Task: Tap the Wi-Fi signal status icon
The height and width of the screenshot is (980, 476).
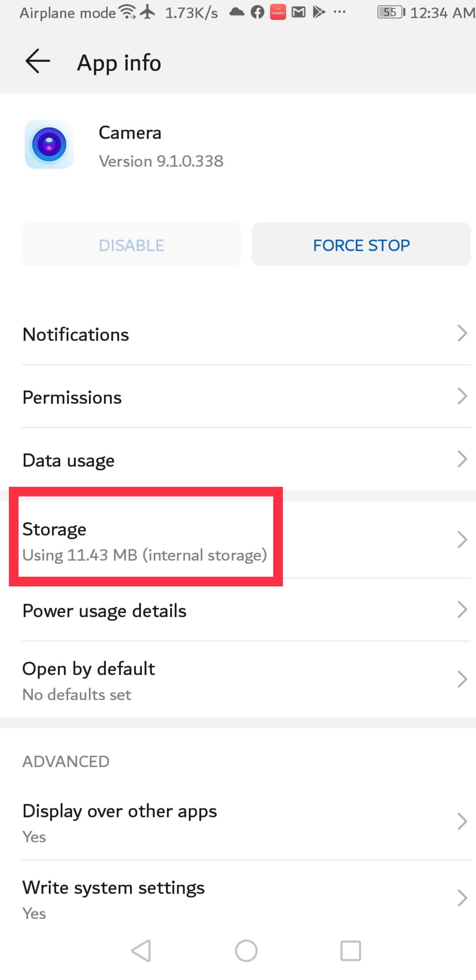Action: coord(127,11)
